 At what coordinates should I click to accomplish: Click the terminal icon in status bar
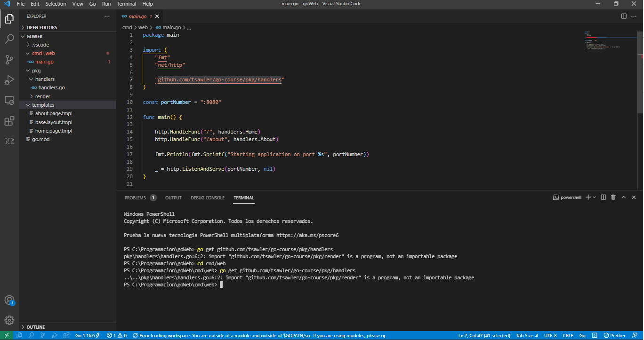click(x=595, y=336)
